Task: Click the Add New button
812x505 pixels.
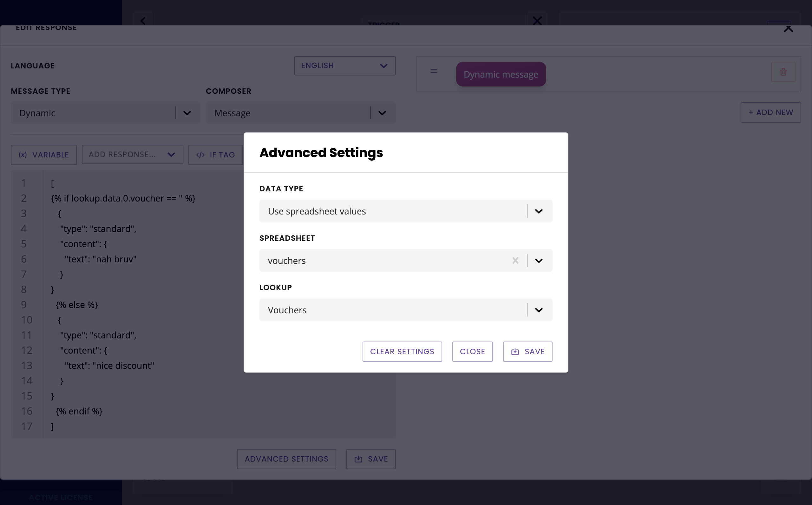Action: click(x=770, y=112)
